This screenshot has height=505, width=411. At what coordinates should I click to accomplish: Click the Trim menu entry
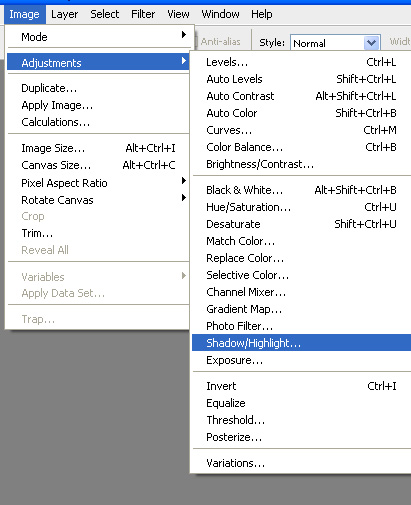(x=98, y=233)
